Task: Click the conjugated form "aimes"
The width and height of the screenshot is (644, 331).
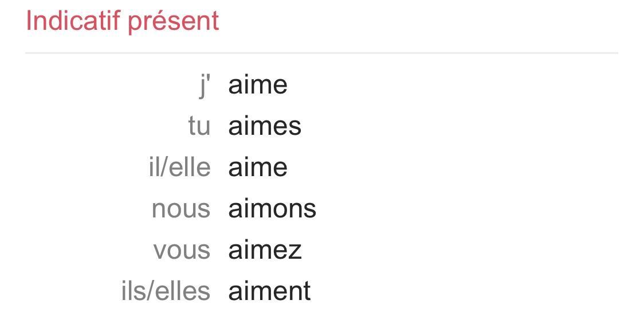Action: pos(264,126)
